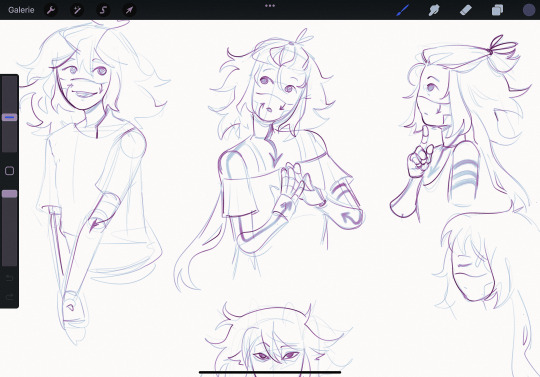Tap the redo arrow on sidebar
Screen dimensions: 540x377
(10, 297)
